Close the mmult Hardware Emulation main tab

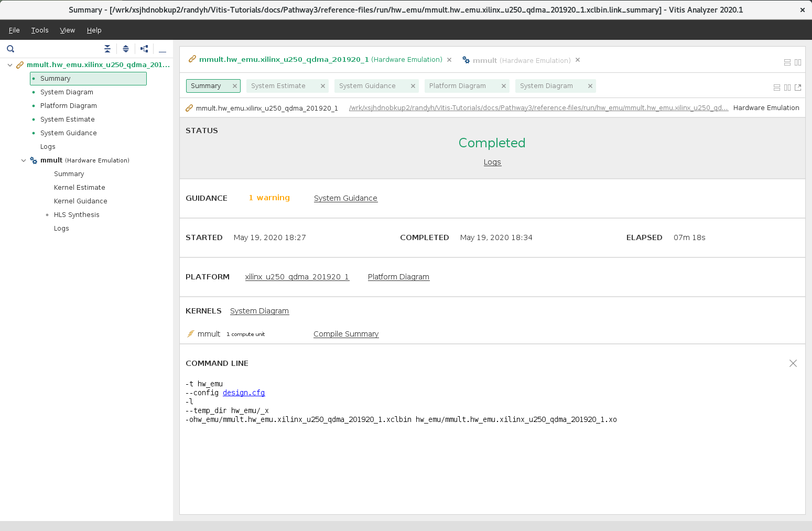pyautogui.click(x=578, y=60)
